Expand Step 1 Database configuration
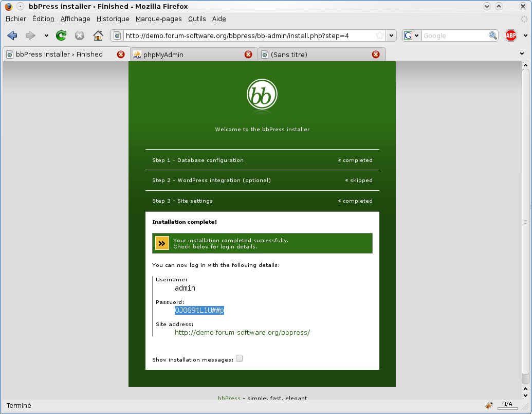The width and height of the screenshot is (532, 414). (x=262, y=160)
